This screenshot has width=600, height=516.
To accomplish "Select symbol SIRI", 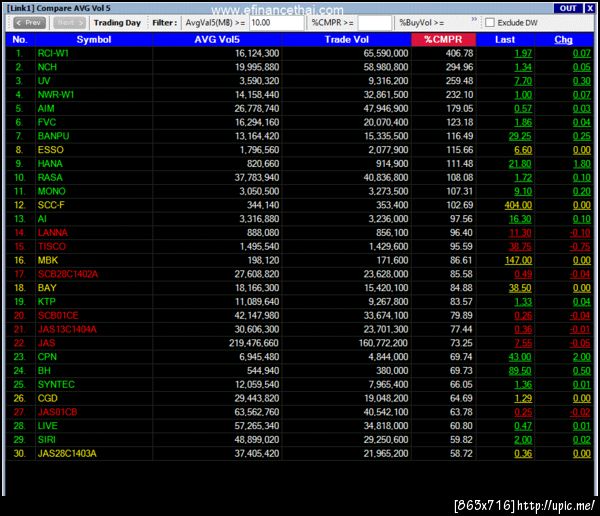I will (x=46, y=439).
